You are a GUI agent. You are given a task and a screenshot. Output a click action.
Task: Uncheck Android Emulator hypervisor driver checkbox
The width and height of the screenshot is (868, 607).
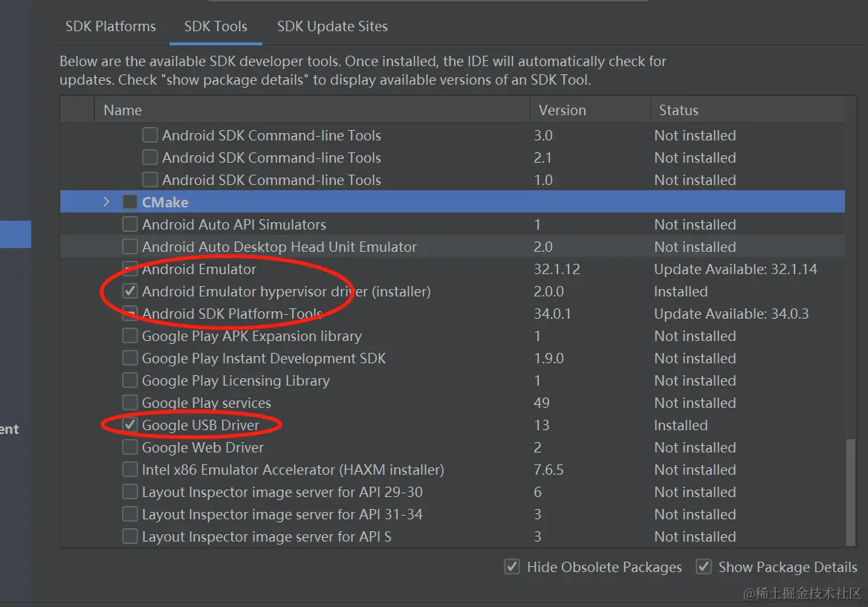pos(130,291)
